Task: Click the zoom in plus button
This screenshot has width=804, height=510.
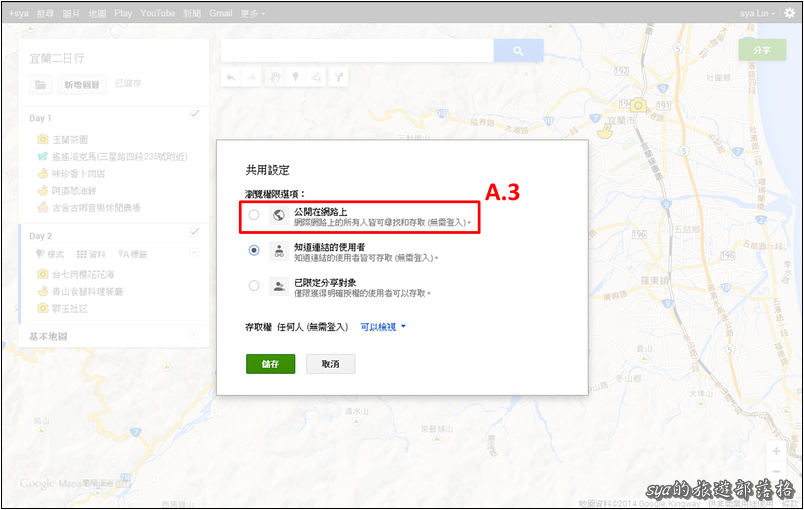Action: pyautogui.click(x=776, y=451)
